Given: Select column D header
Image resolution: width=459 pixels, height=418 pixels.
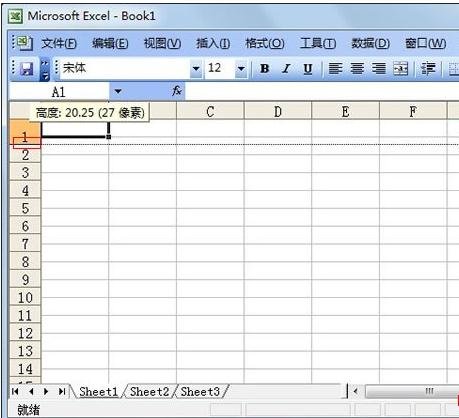Looking at the screenshot, I should [278, 112].
